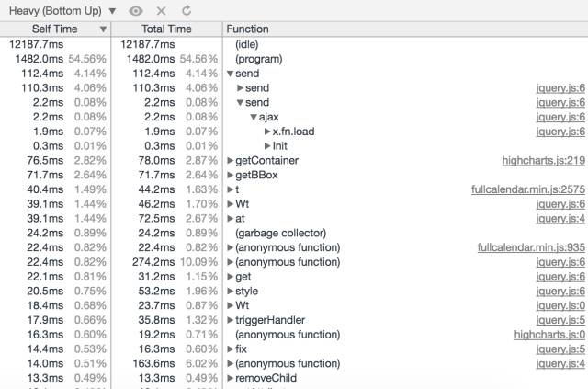Click the 1482.0ms self time value

(39, 59)
